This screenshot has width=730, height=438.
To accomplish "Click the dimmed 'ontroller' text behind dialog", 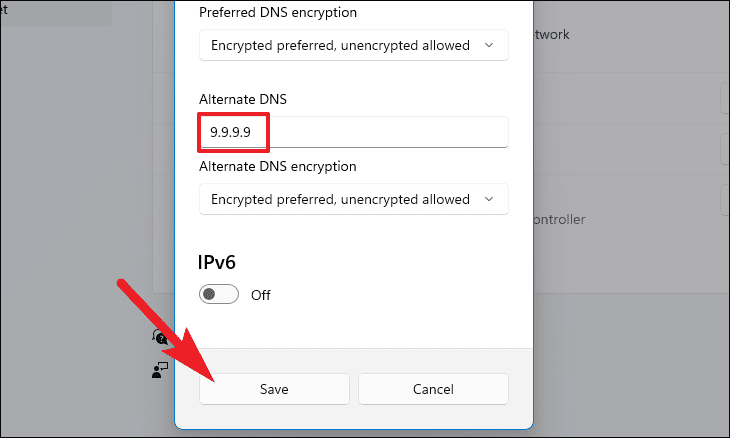I will tap(559, 219).
